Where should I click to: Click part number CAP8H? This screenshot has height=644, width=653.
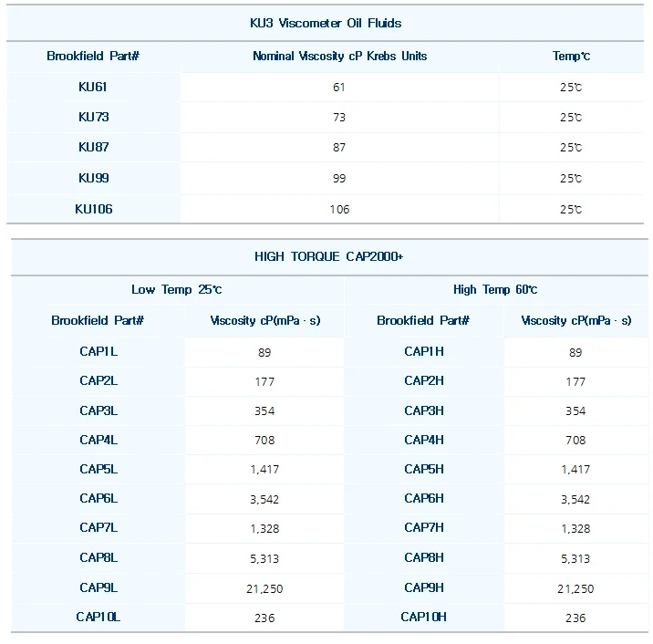pos(424,558)
